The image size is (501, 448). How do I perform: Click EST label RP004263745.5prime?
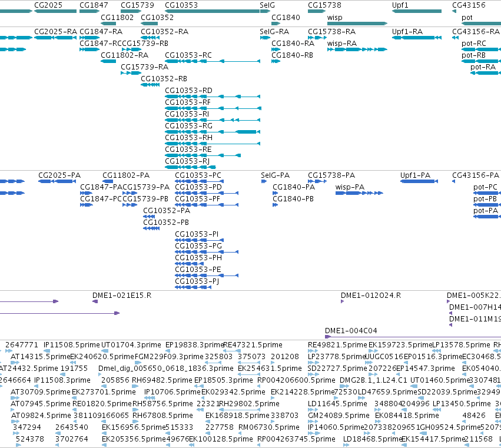pyautogui.click(x=296, y=439)
